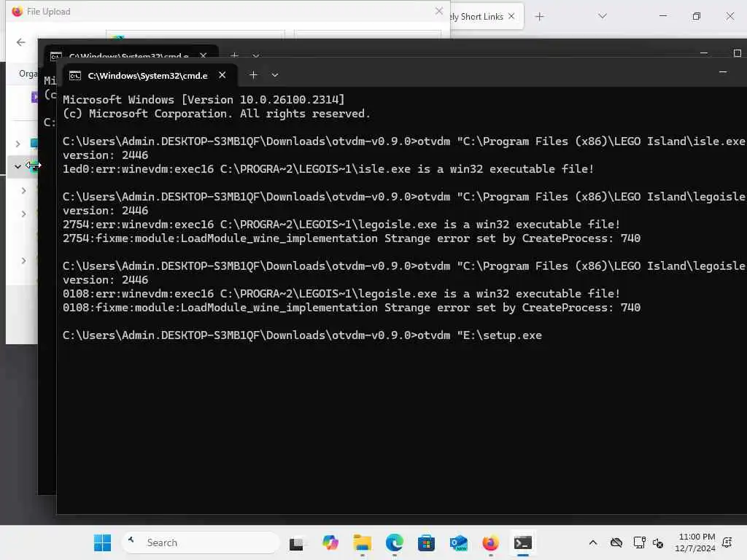Click the cmd icon on front terminal tab
Viewport: 747px width, 560px height.
(x=75, y=76)
